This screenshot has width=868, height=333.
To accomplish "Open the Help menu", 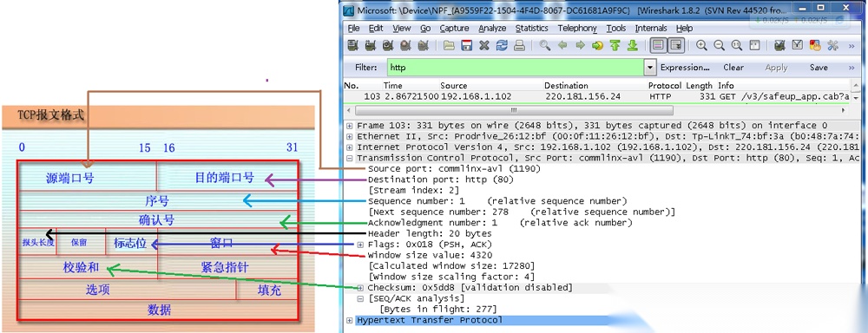I will (684, 29).
